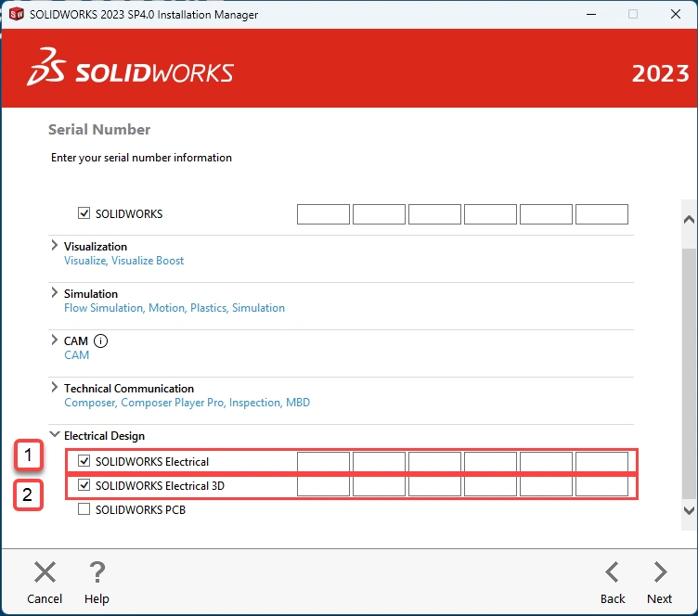Click the vertical scrollbar thumb
This screenshot has height=616, width=698.
689,374
